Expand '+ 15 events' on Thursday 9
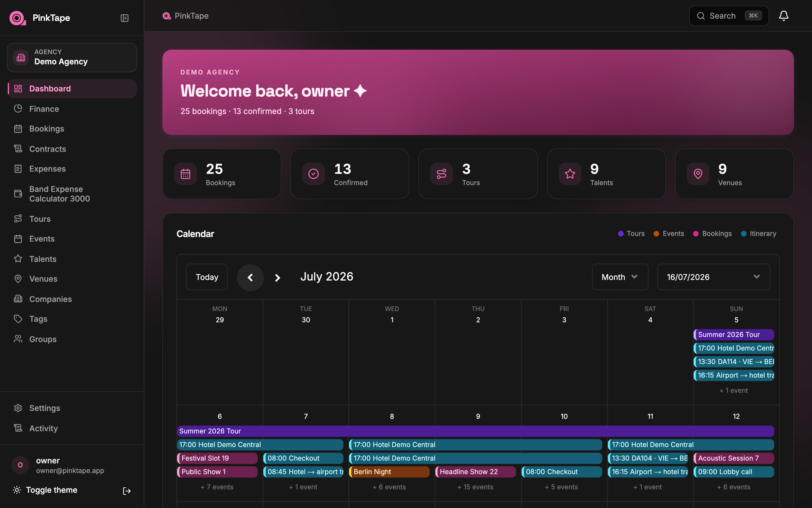Screen dimensions: 812x508 tap(475, 487)
